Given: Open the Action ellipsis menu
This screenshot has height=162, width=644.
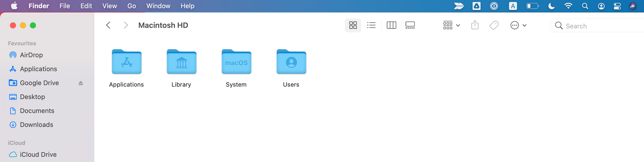Looking at the screenshot, I should 518,25.
